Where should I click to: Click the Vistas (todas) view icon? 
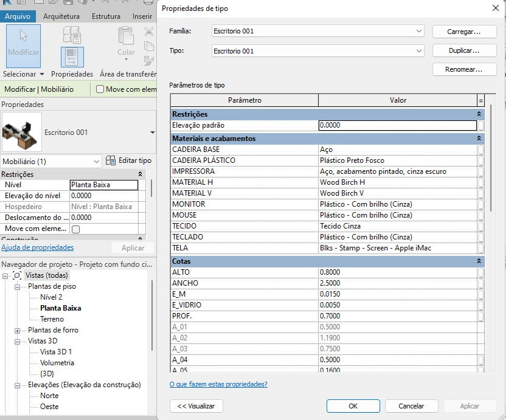[x=17, y=275]
